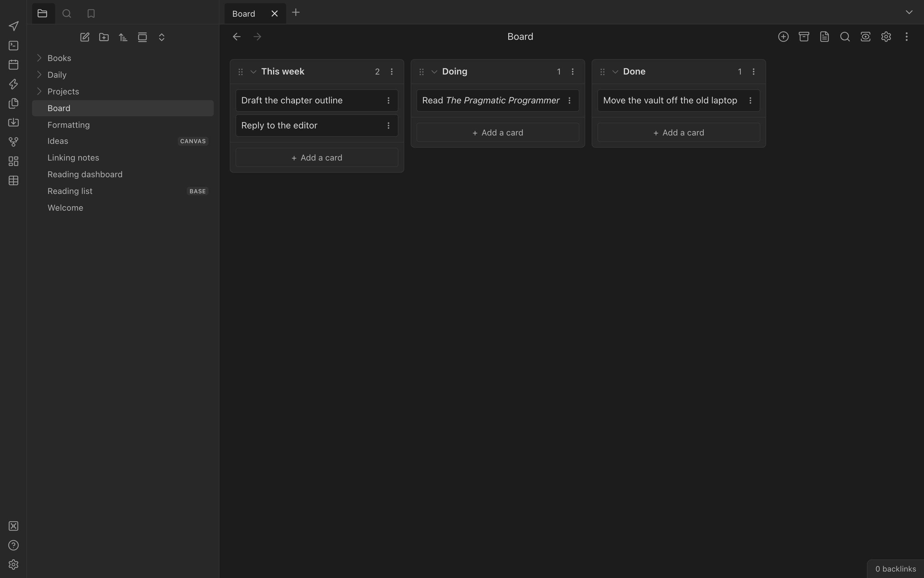The image size is (924, 578).
Task: Open menu for Reply to the editor card
Action: coord(388,125)
